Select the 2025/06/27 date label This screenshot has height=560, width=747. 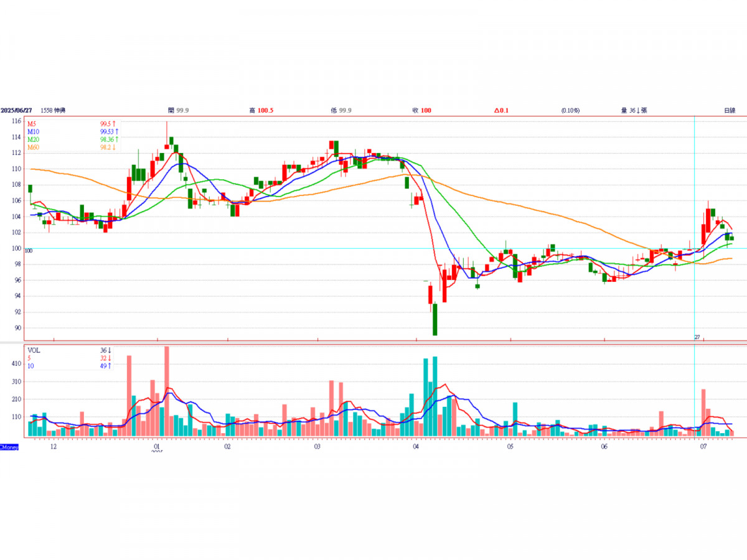pyautogui.click(x=17, y=110)
